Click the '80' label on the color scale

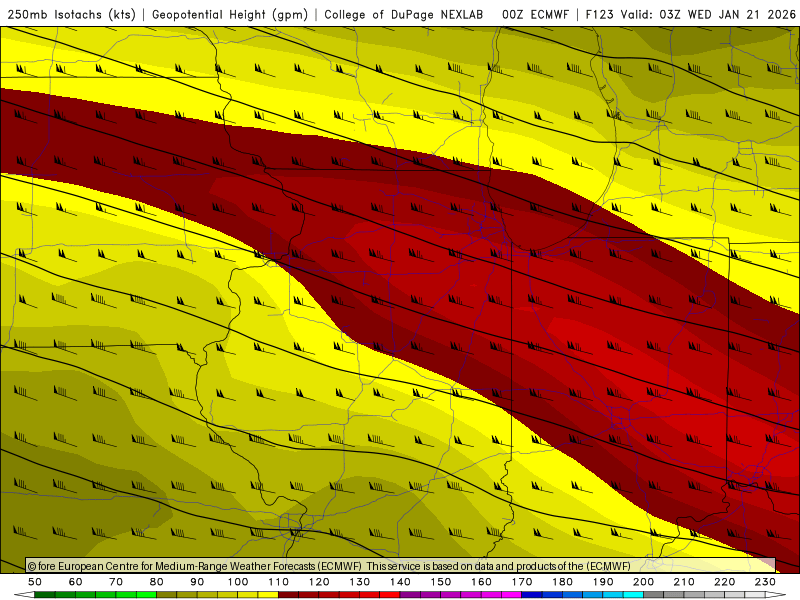(x=157, y=582)
